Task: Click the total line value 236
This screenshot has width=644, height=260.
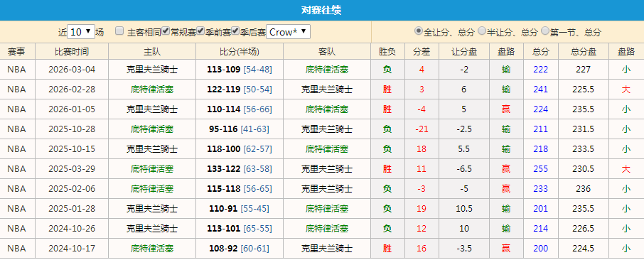Action: coord(584,188)
